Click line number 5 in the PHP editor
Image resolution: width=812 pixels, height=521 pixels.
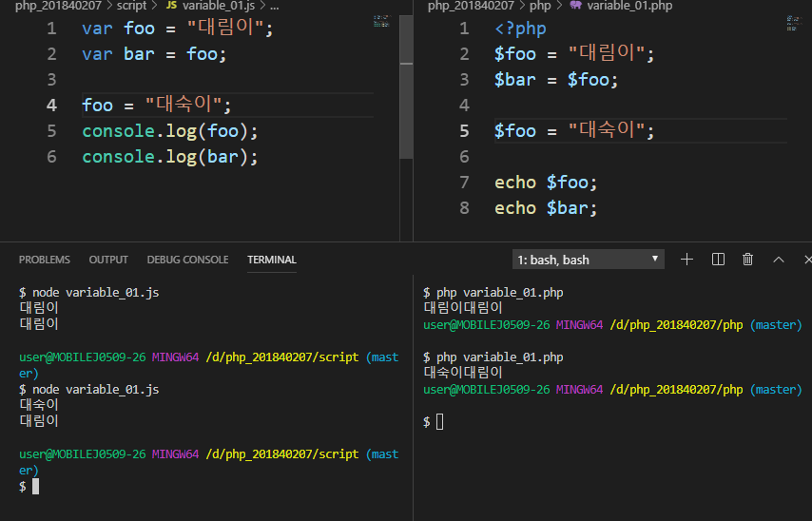coord(464,131)
